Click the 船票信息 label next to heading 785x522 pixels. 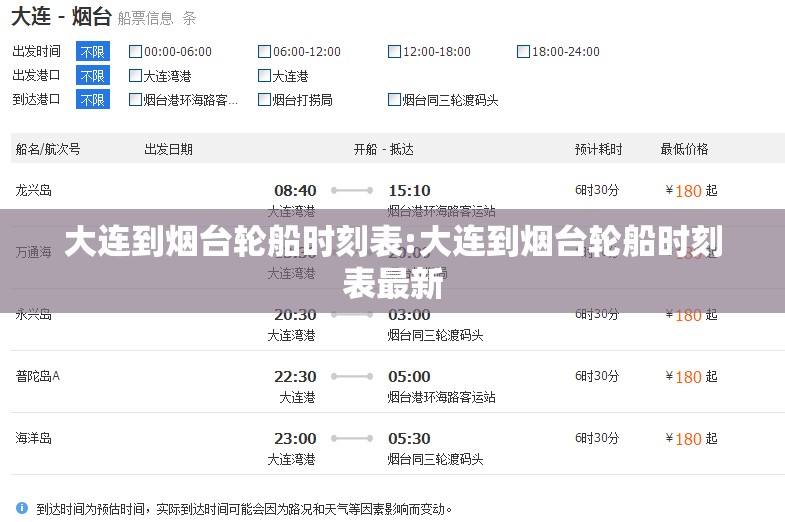145,19
